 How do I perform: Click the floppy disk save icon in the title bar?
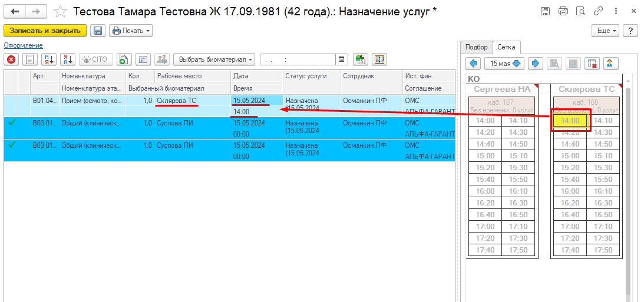pos(545,12)
